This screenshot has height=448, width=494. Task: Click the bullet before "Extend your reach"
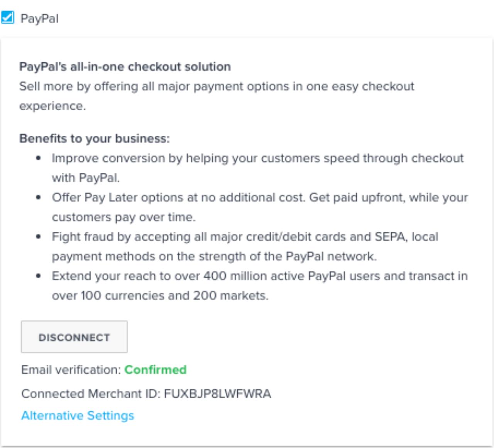pos(38,276)
